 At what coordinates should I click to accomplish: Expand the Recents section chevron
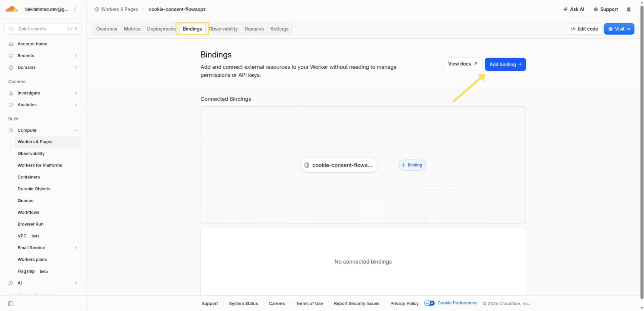point(76,56)
